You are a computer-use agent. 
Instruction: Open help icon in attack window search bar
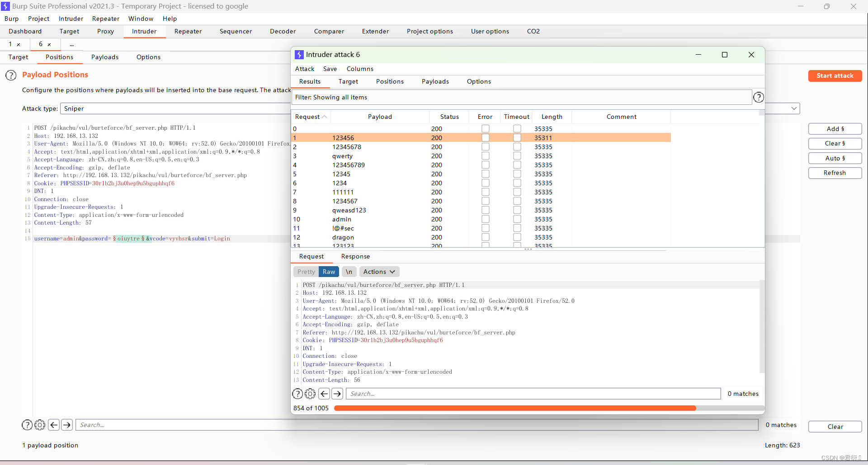297,394
